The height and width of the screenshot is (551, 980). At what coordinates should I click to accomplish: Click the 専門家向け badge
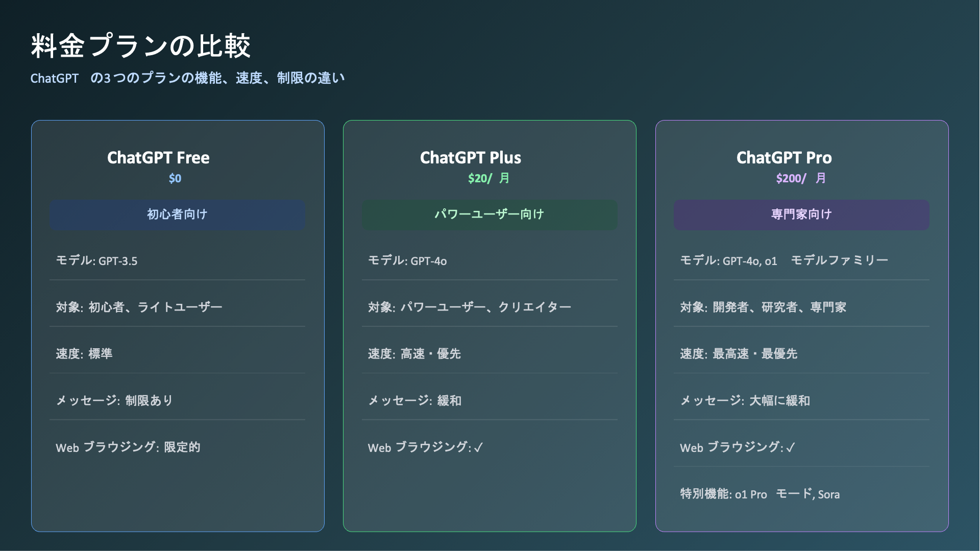[x=801, y=214]
